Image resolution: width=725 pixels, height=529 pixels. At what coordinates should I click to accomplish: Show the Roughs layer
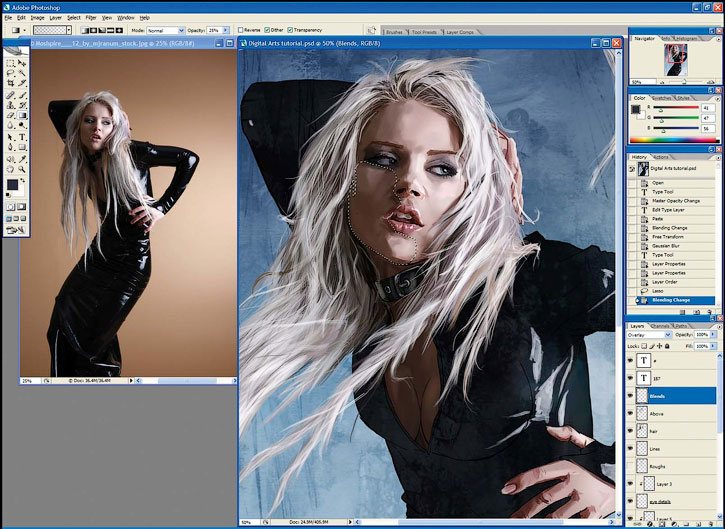630,466
